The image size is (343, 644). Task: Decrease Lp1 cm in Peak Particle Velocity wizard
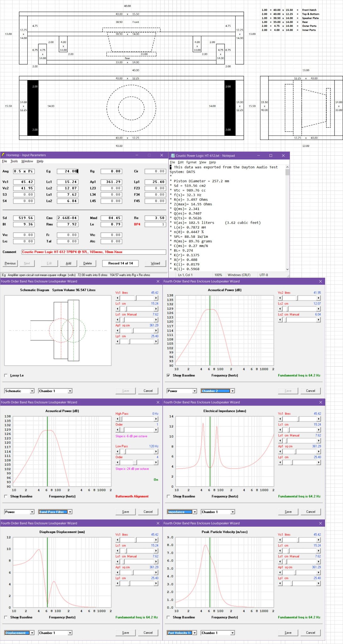[x=280, y=583]
